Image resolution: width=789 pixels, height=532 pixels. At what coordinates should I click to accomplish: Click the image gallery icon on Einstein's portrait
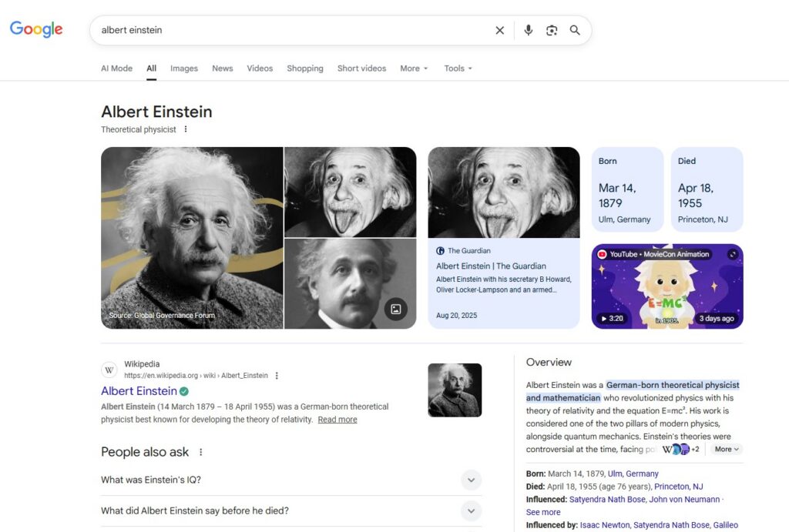(396, 309)
